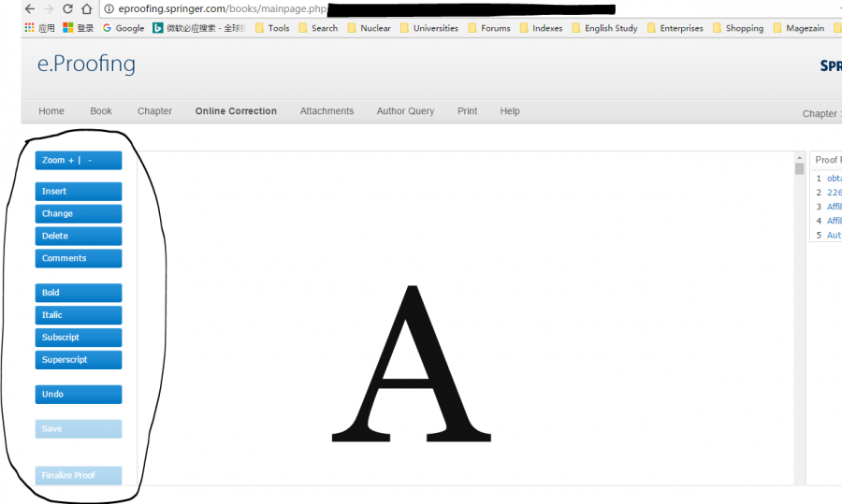Open the Print menu item
This screenshot has height=504, width=842.
point(467,111)
